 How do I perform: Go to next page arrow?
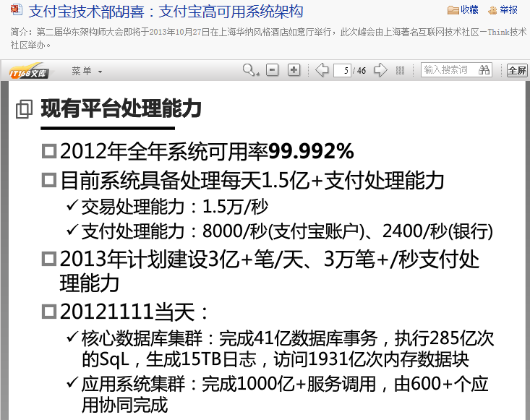[x=380, y=70]
